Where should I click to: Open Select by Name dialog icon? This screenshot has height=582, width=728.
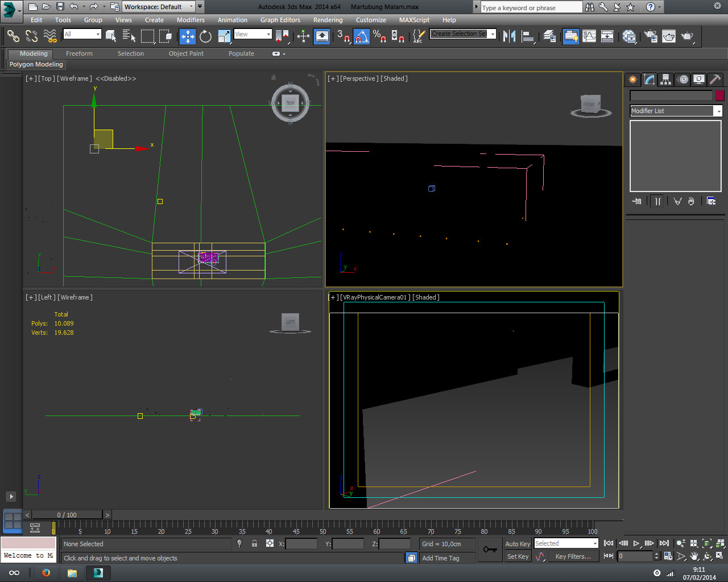(x=129, y=36)
